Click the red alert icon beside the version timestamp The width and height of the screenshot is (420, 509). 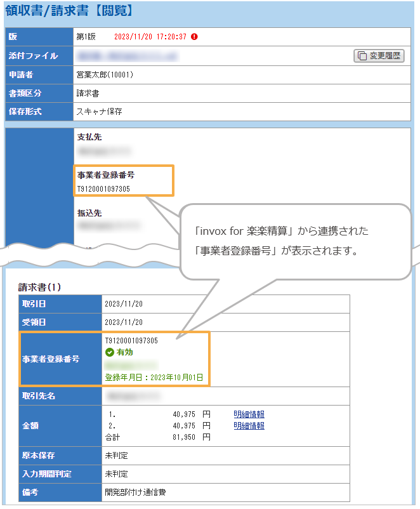pyautogui.click(x=194, y=37)
